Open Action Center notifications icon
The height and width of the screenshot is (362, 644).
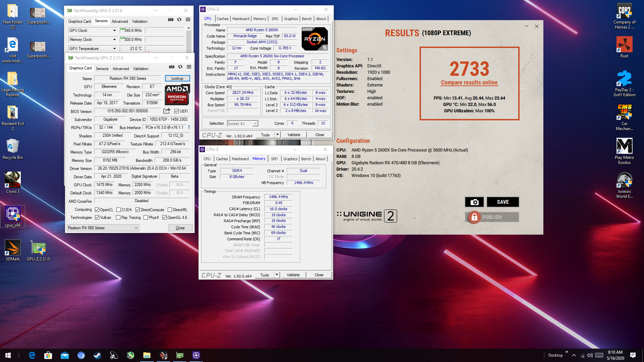[633, 355]
